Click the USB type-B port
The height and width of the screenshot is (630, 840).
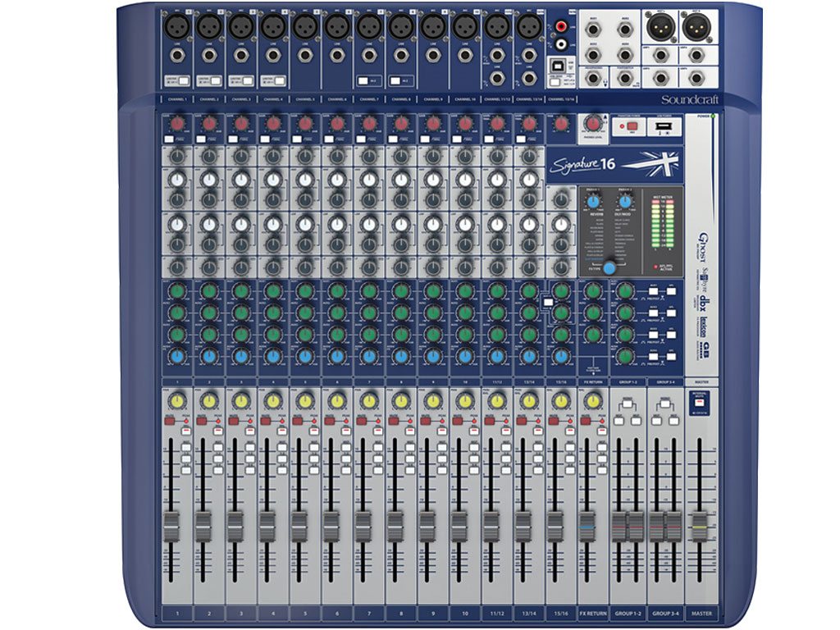coord(560,62)
